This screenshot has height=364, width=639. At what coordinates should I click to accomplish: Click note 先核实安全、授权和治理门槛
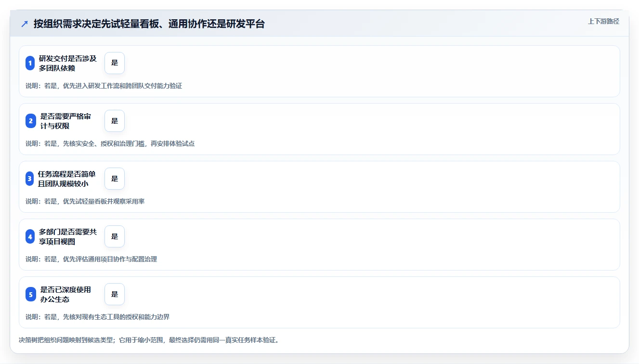[110, 143]
